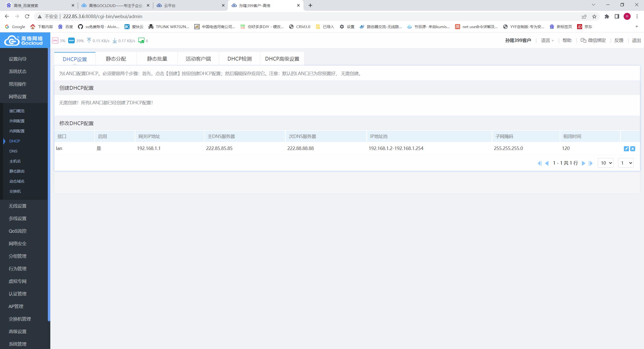This screenshot has width=644, height=349.
Task: Open 接口概览 in sidebar
Action: tap(17, 111)
